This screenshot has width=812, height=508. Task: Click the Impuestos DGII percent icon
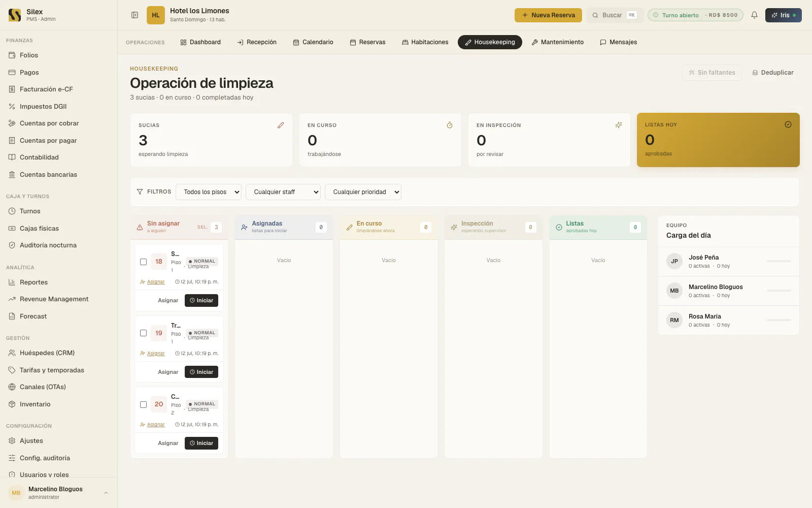(x=12, y=107)
